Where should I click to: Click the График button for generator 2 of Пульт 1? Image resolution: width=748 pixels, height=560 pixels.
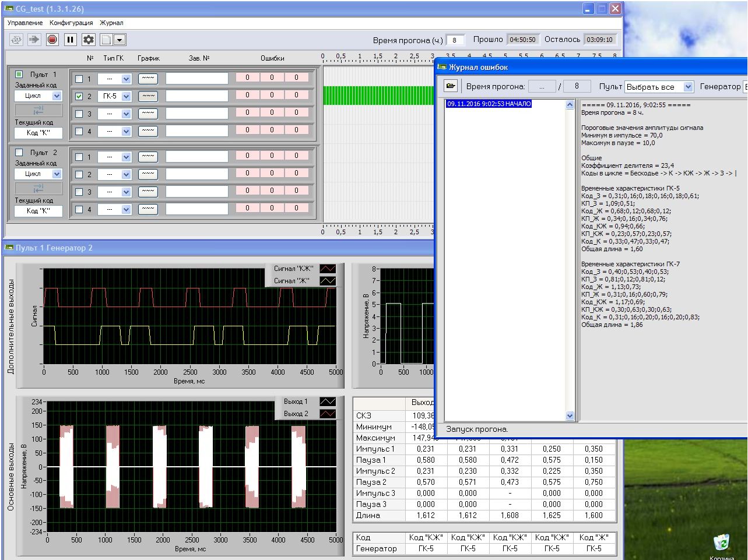(x=148, y=96)
